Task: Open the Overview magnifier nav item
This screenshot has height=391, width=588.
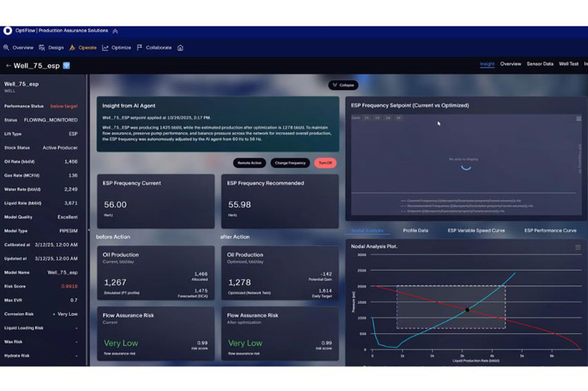Action: tap(7, 48)
